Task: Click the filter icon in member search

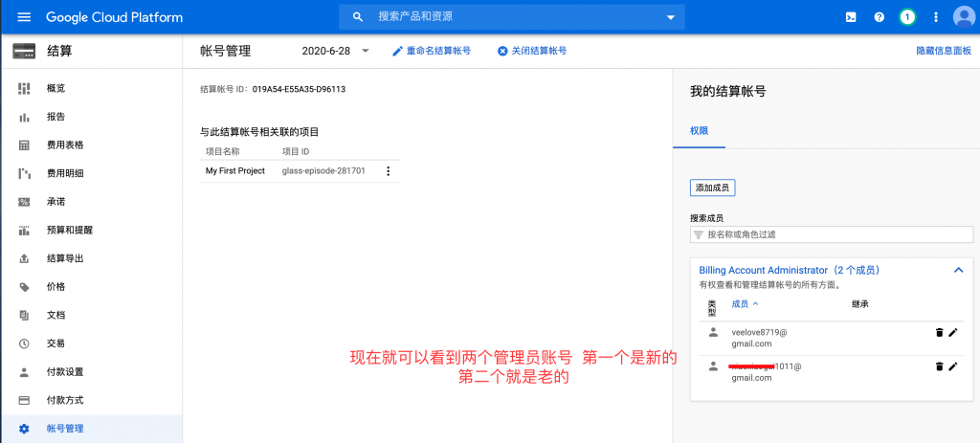Action: click(x=698, y=235)
